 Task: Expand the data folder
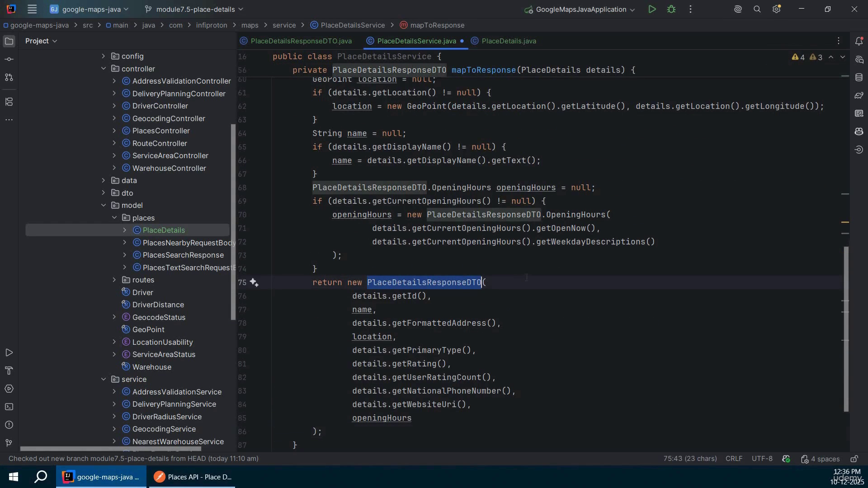(x=104, y=180)
